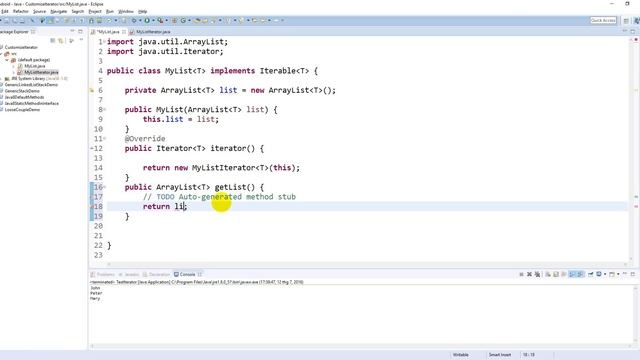Click Collapse All icon in Package Explorer
Screen dimensions: 640x360
pos(53,40)
